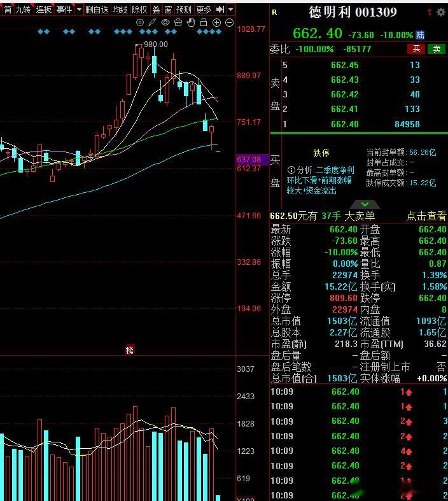The height and width of the screenshot is (501, 448).
Task: Open stock panel settings gear
Action: (441, 12)
